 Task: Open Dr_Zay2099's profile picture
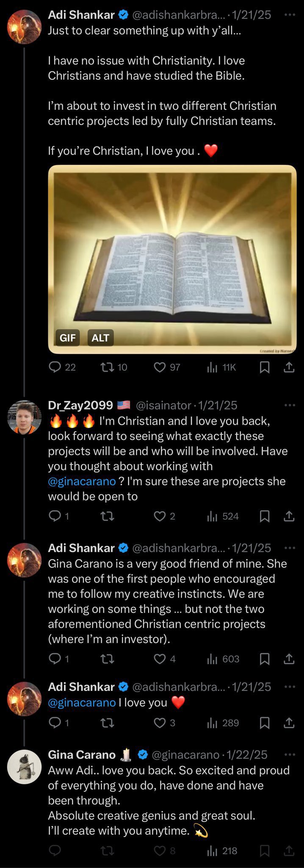tap(25, 417)
